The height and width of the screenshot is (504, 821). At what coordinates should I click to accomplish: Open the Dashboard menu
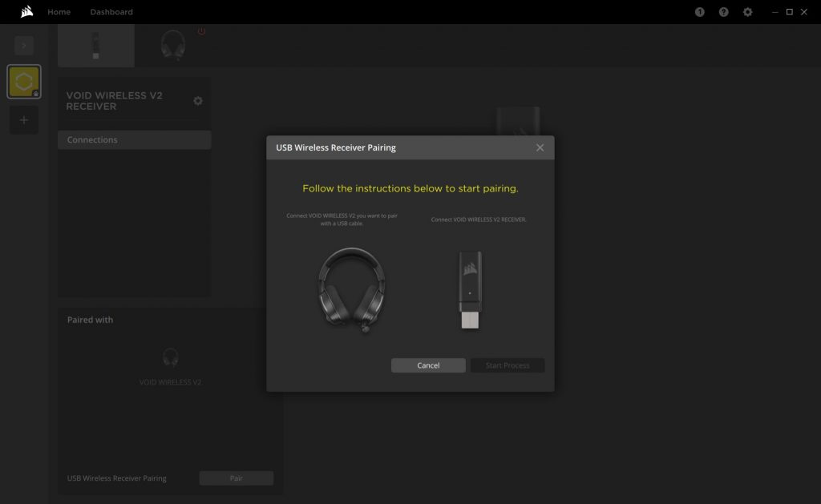(111, 12)
